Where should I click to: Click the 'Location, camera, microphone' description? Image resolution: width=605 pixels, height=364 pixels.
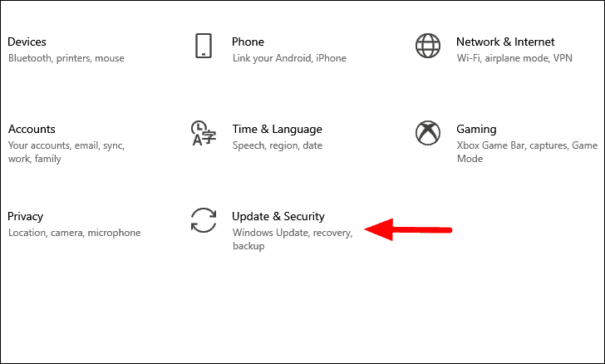point(75,233)
